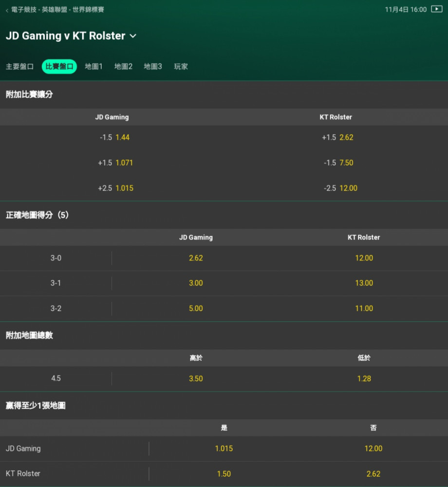Pick KT Rolster 3-2 score at 11.00
Screen dimensions: 448x487
pos(364,309)
